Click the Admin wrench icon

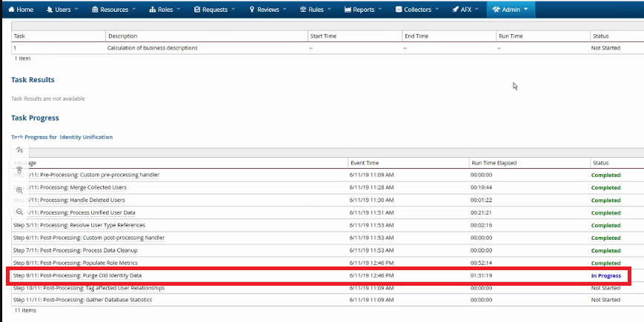(x=497, y=10)
